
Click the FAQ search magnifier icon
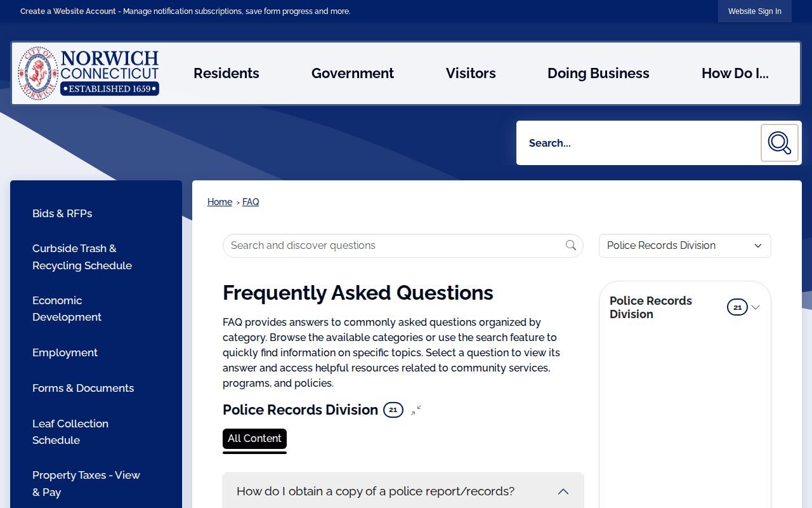[571, 246]
